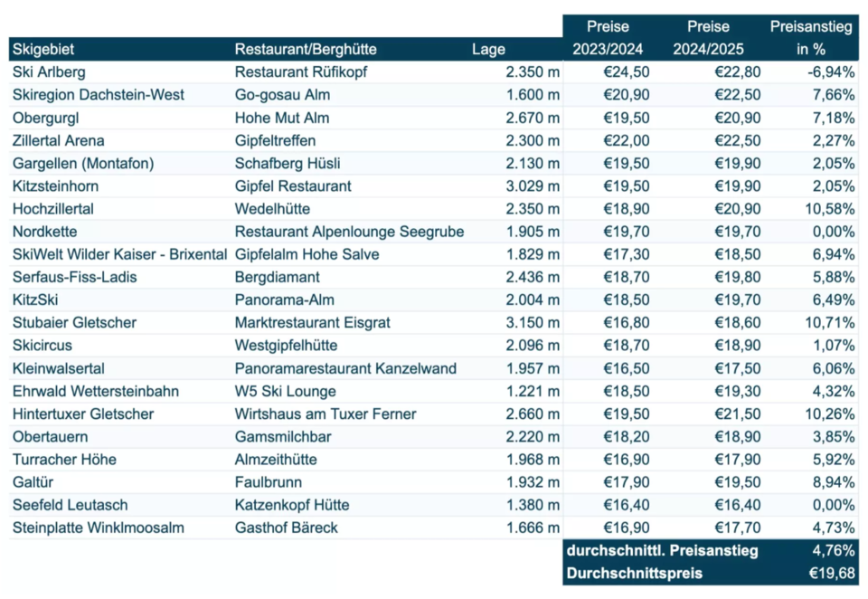Select the Preisanstieg in % header
This screenshot has width=868, height=599.
click(x=811, y=38)
